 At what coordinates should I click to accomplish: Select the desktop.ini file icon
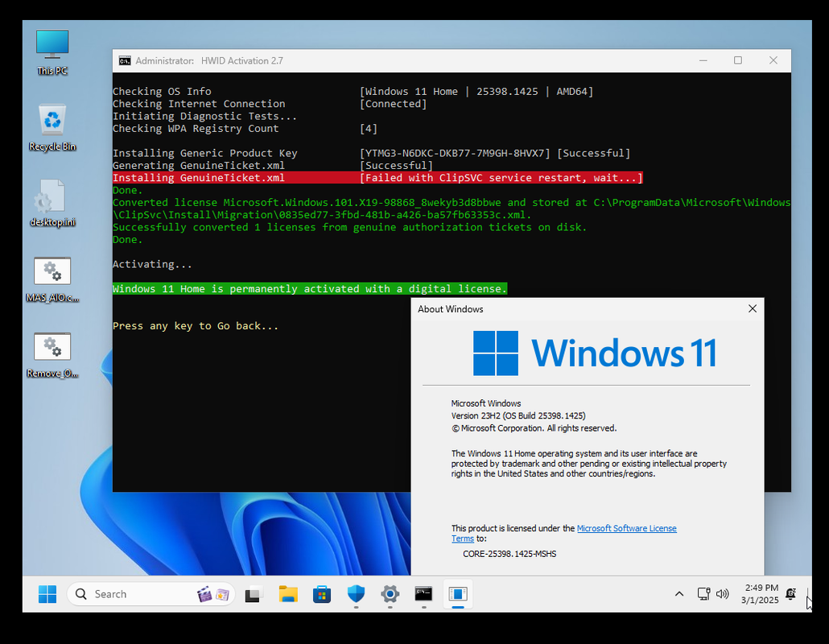tap(52, 204)
